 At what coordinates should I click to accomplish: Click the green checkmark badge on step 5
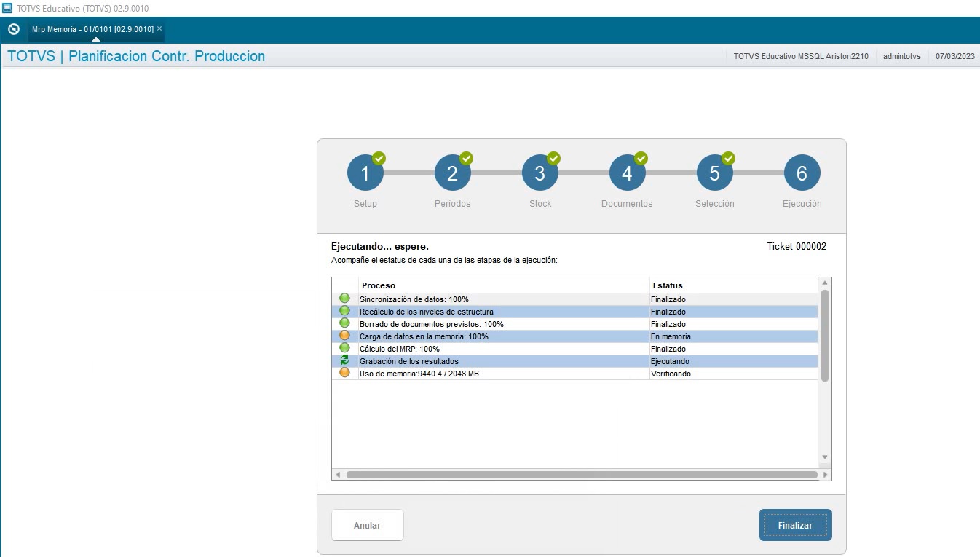coord(729,158)
